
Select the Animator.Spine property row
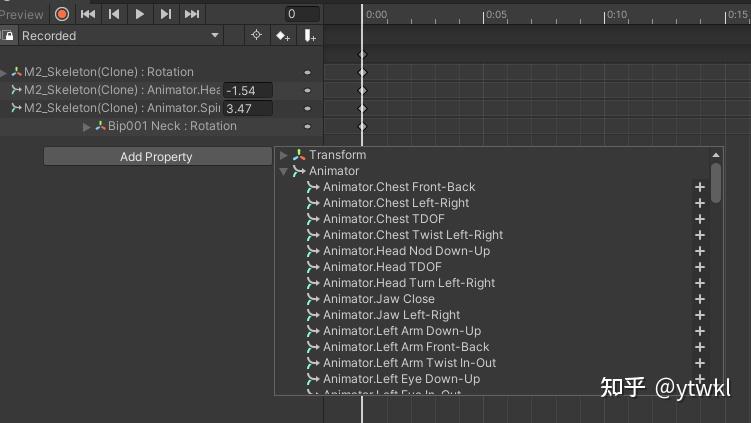160,108
